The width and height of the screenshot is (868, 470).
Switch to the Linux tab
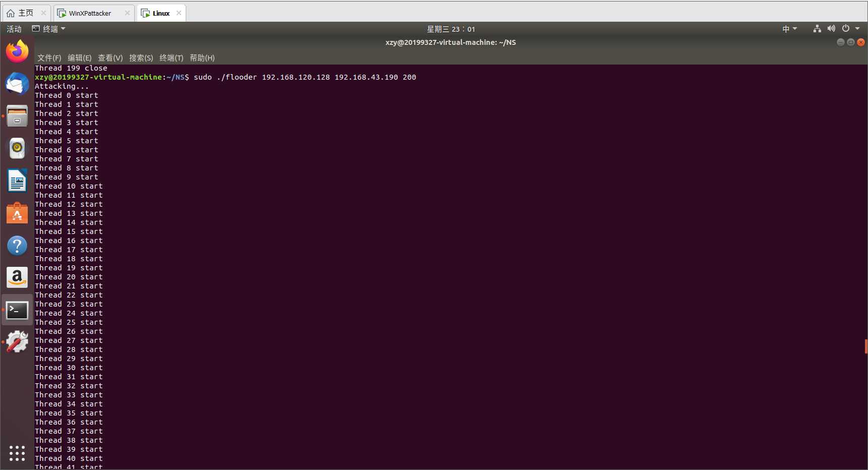pyautogui.click(x=160, y=13)
